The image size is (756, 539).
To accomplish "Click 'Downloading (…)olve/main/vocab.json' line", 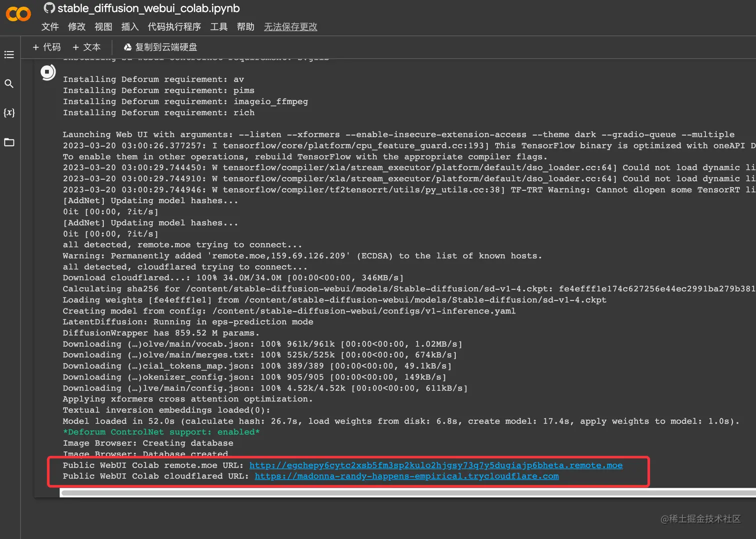I will pyautogui.click(x=262, y=344).
